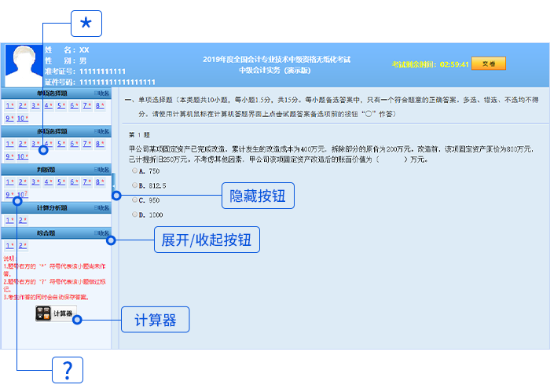This screenshot has height=392, width=550.
Task: Click the candidate profile photo
Action: (21, 65)
